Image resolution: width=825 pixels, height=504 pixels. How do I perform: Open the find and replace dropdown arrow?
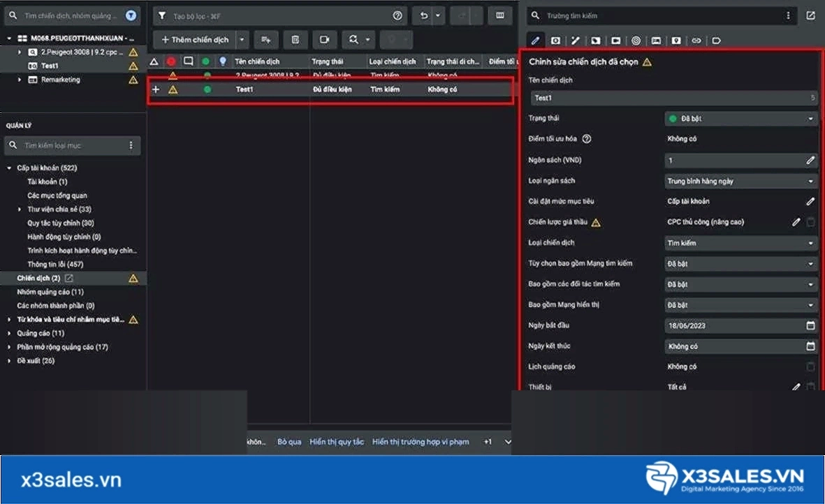tap(367, 40)
